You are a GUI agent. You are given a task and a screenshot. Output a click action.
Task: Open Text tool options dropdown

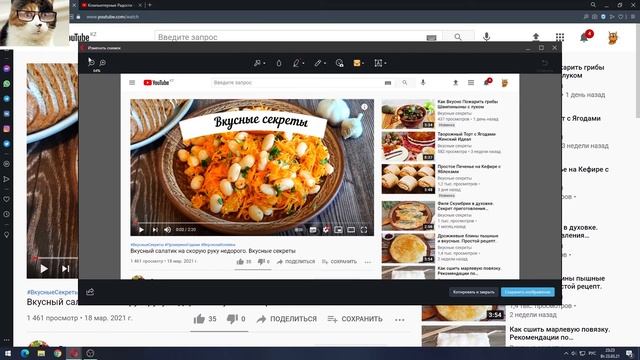(x=385, y=63)
